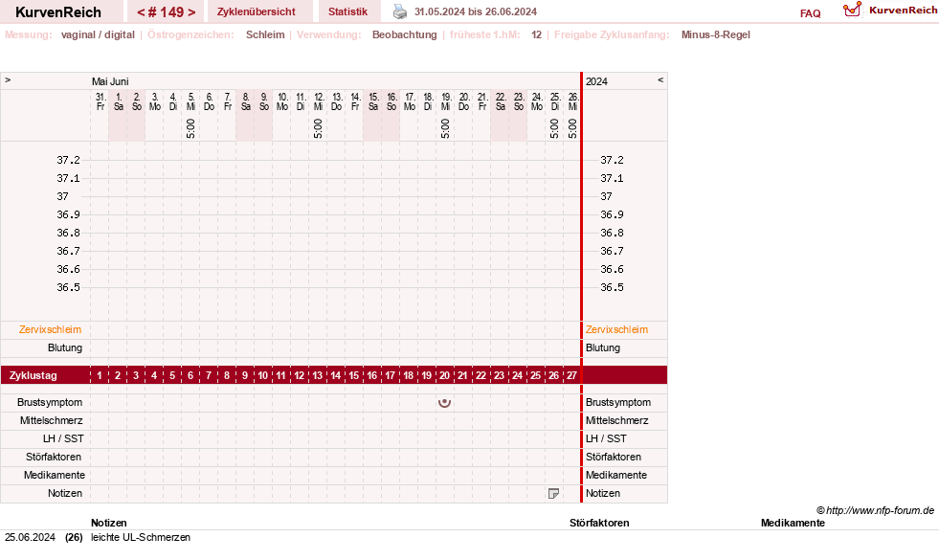Open the printer icon to print cycle
Viewport: 939px width, 560px height.
(x=400, y=11)
